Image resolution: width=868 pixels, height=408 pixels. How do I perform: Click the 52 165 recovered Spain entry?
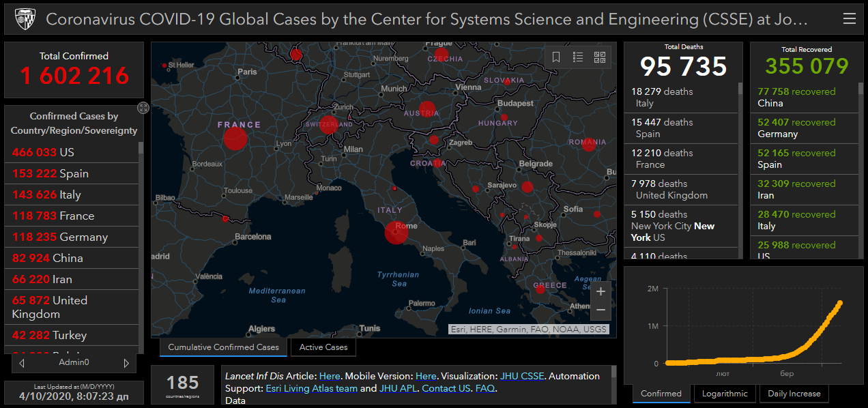coord(805,159)
